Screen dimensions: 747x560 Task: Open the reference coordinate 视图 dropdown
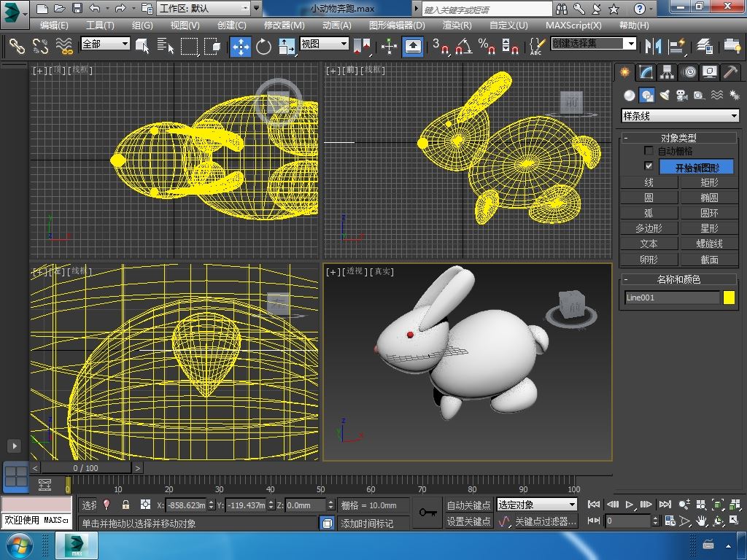pyautogui.click(x=325, y=44)
